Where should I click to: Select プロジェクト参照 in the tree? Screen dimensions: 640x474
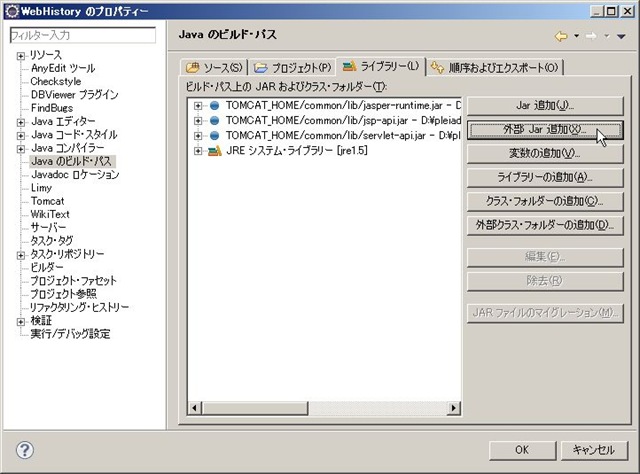(63, 294)
